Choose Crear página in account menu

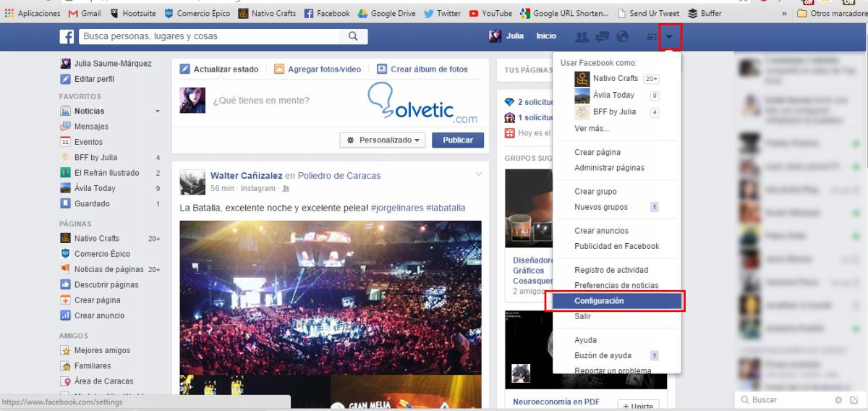click(597, 153)
